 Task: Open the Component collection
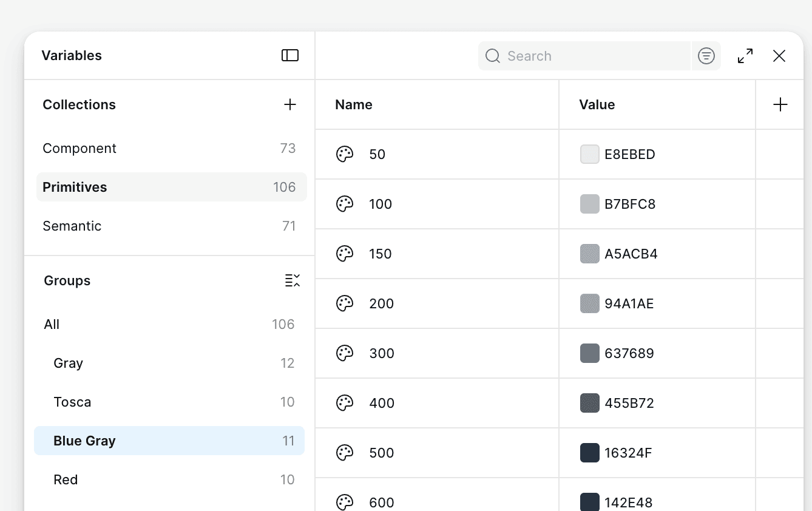(172, 148)
